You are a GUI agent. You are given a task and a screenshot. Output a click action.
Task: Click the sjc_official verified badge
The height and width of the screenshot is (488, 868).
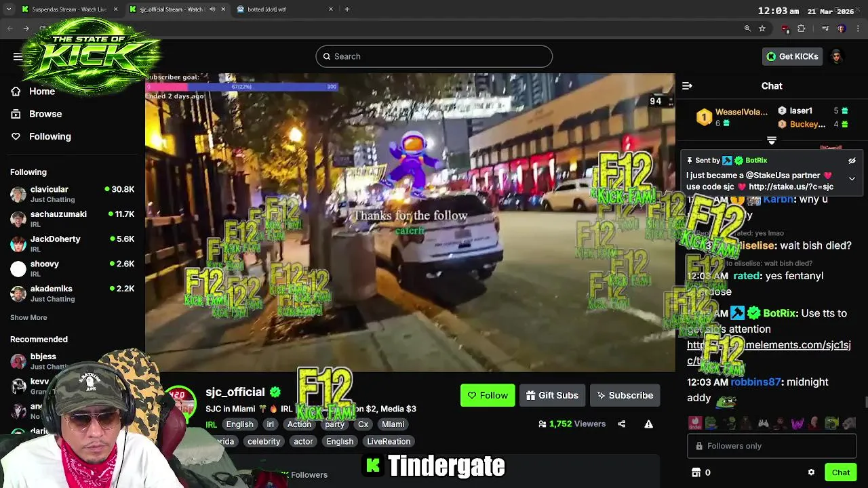[275, 392]
